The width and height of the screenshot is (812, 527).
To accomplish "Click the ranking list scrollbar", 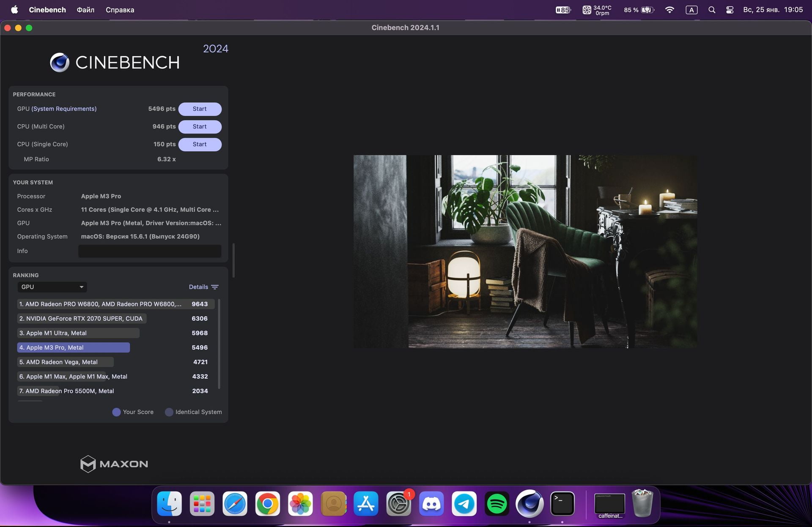I will (x=219, y=344).
